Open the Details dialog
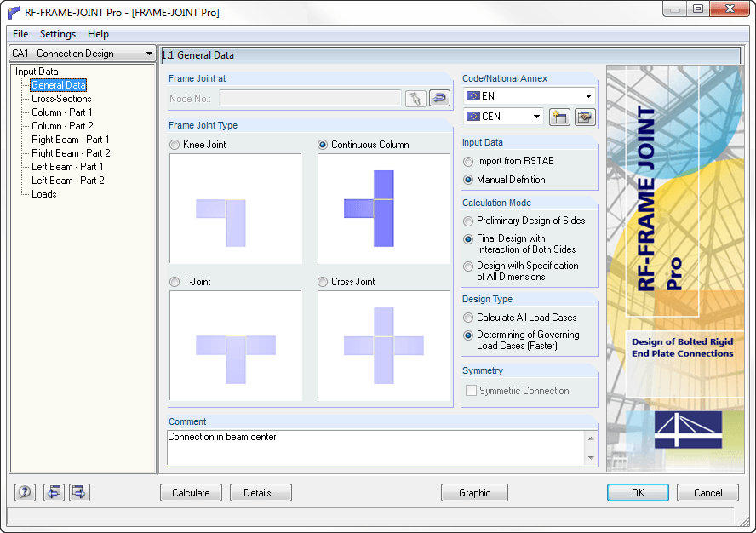The width and height of the screenshot is (756, 533). 261,492
